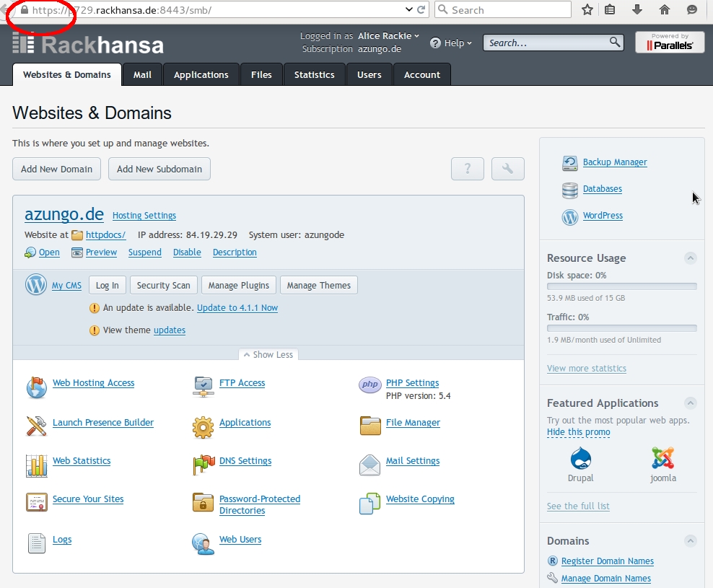This screenshot has height=588, width=713.
Task: Click the Hide this promo link
Action: (x=578, y=432)
